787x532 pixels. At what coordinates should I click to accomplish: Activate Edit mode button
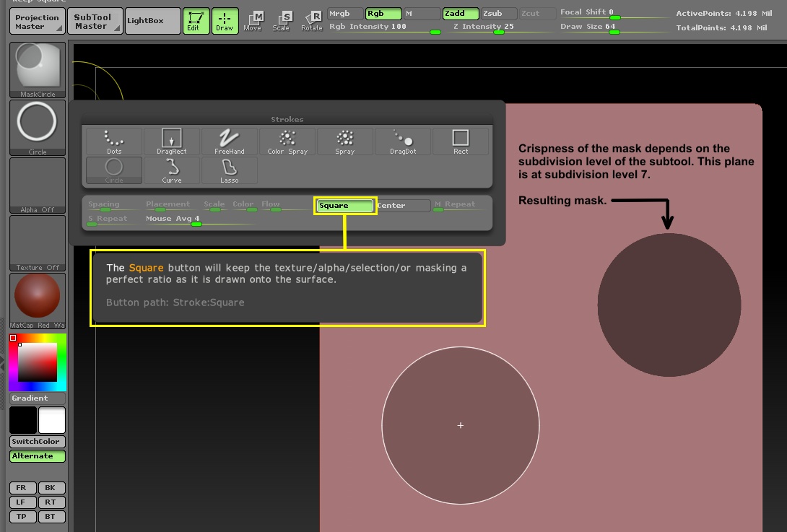click(196, 21)
